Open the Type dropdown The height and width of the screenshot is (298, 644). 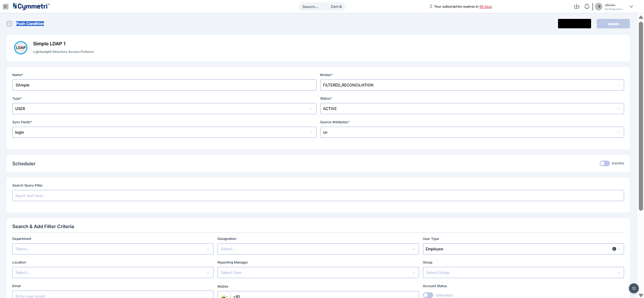click(x=164, y=109)
